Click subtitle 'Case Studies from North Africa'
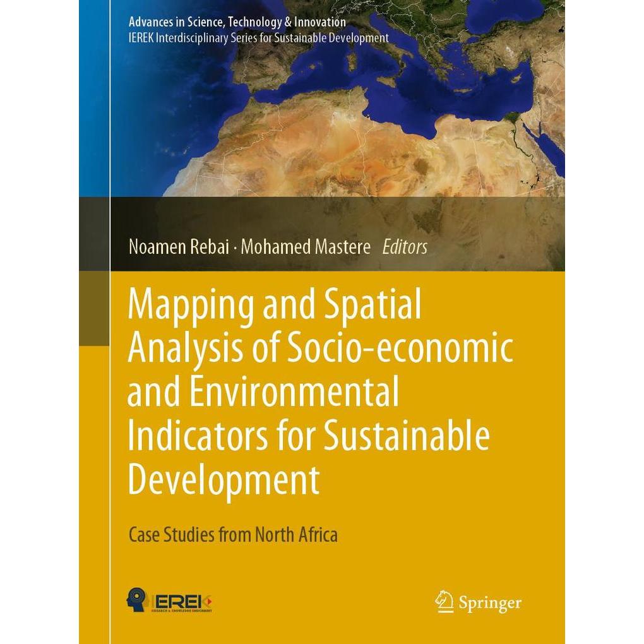The height and width of the screenshot is (644, 644). 233,535
